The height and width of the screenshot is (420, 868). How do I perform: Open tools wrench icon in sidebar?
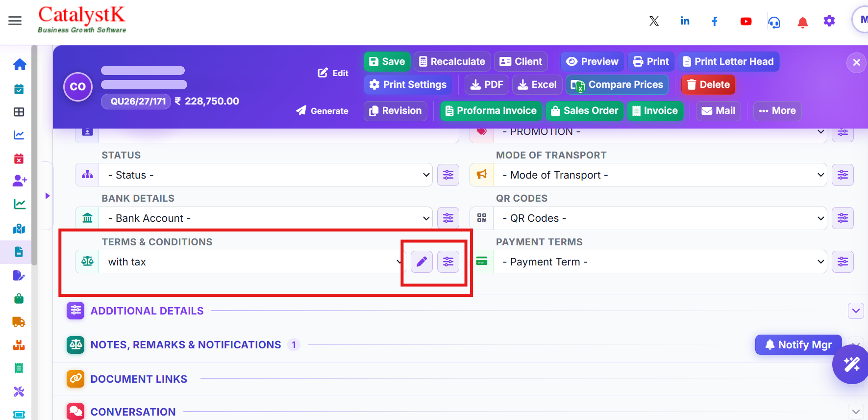(19, 392)
